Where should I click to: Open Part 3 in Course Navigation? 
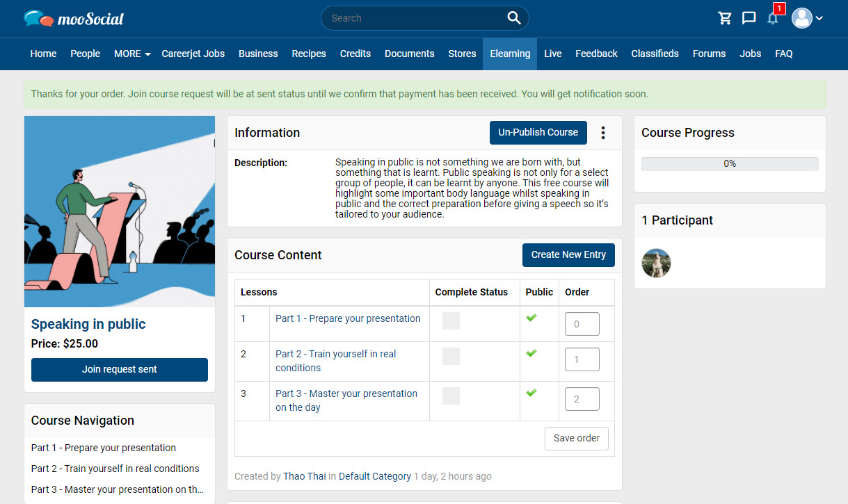(x=118, y=489)
